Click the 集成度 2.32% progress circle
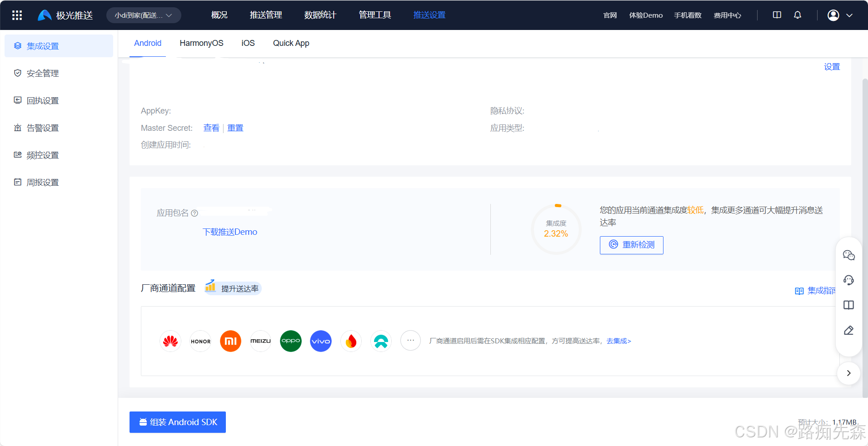Image resolution: width=868 pixels, height=446 pixels. coord(556,229)
